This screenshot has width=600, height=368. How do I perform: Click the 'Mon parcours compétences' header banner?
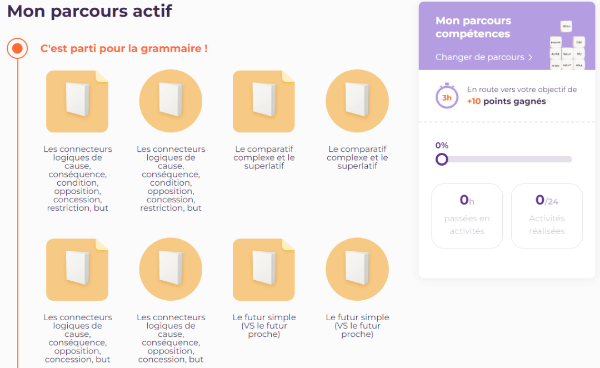click(x=507, y=36)
